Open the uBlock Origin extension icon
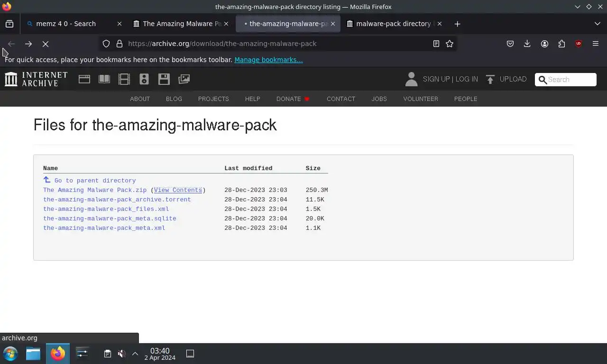This screenshot has width=607, height=364. point(579,44)
